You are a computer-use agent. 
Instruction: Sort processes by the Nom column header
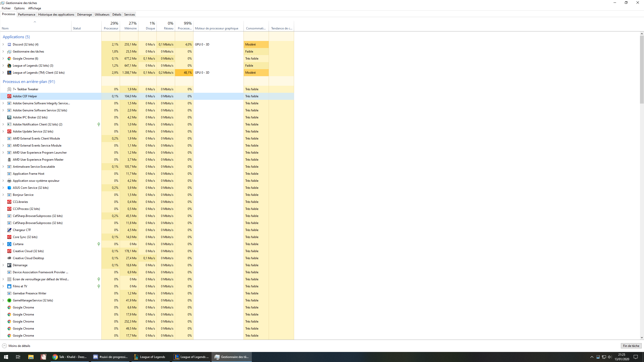pos(36,26)
